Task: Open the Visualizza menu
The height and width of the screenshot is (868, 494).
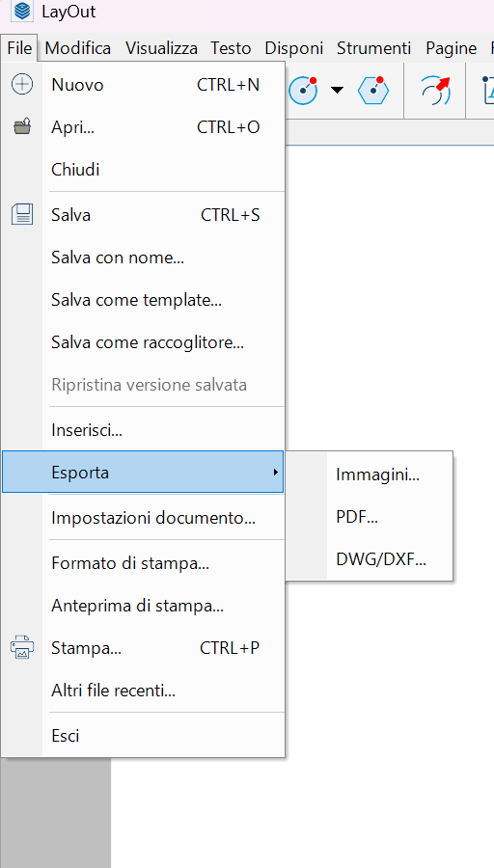Action: 161,48
